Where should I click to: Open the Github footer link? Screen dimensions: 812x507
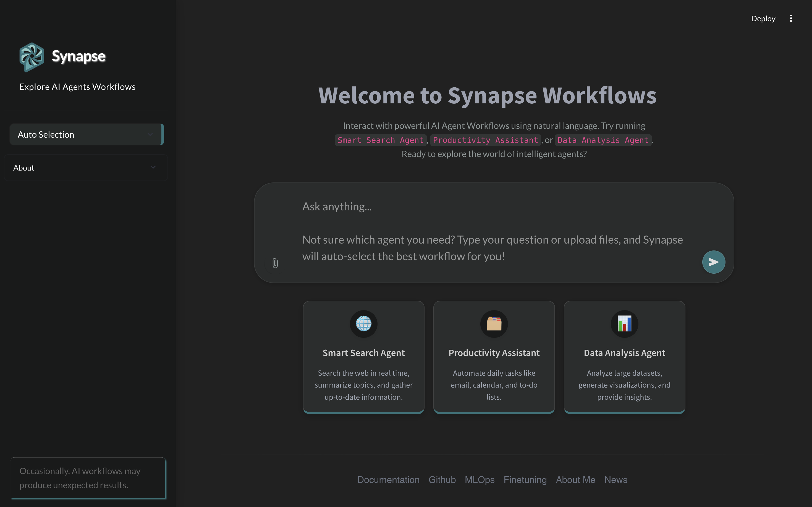[x=442, y=480]
